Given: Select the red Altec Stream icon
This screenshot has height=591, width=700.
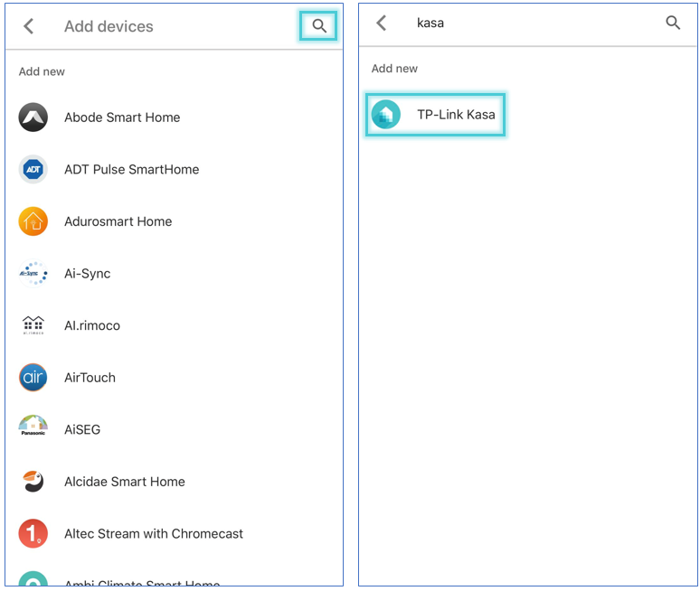Looking at the screenshot, I should [33, 533].
